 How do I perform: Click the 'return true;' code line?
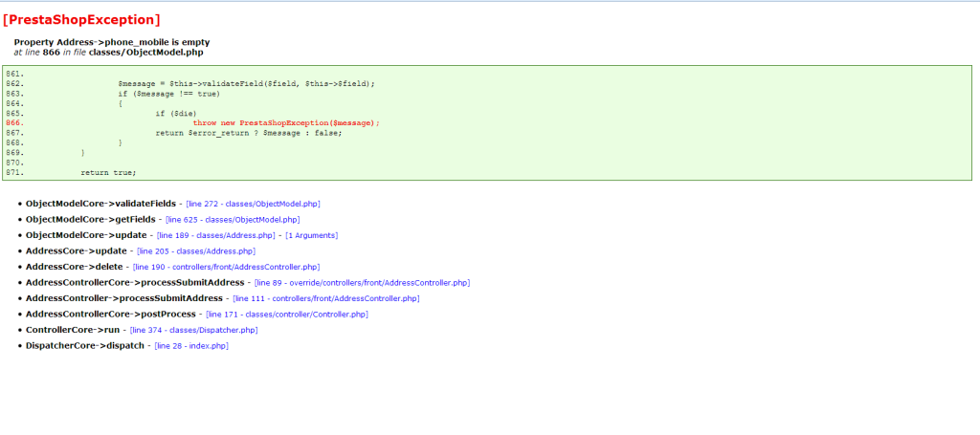point(108,172)
